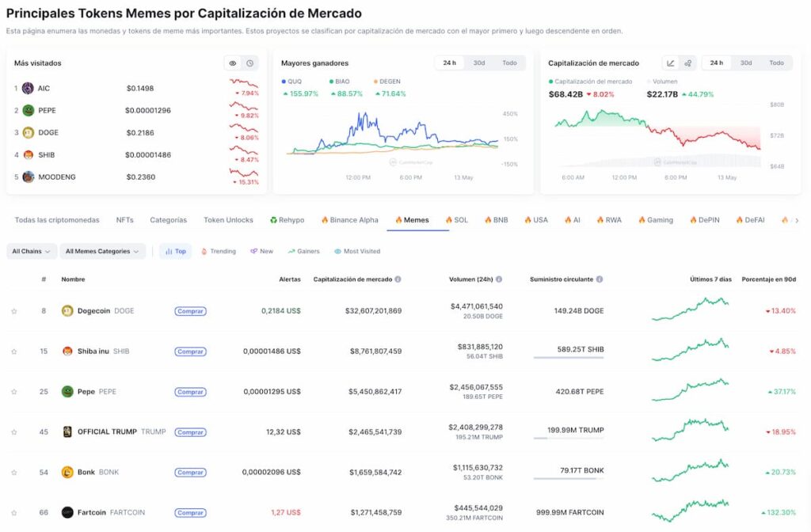This screenshot has height=532, width=811.
Task: Toggle Volumen legend in market cap chart
Action: [662, 82]
